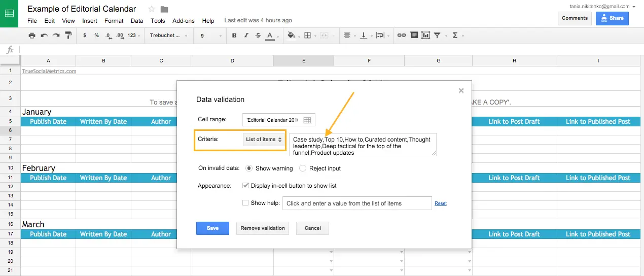Click the print icon in toolbar

click(32, 36)
